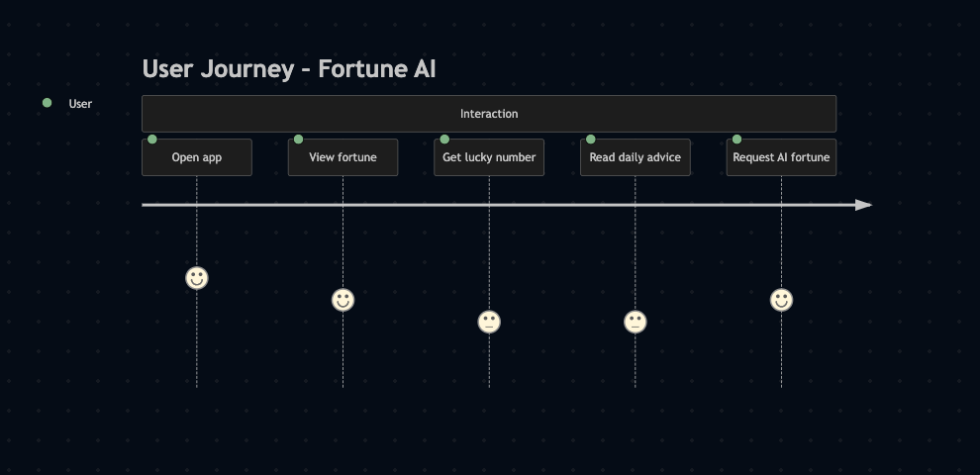
Task: Click the green dot on Request AI fortune
Action: (x=736, y=139)
